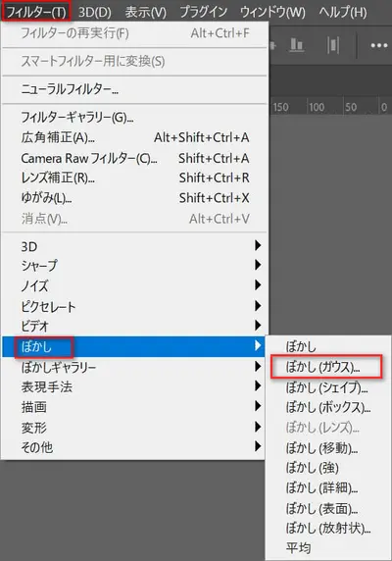The width and height of the screenshot is (392, 561).
Task: Open the ゆがみ(L)... filter
Action: [134, 197]
